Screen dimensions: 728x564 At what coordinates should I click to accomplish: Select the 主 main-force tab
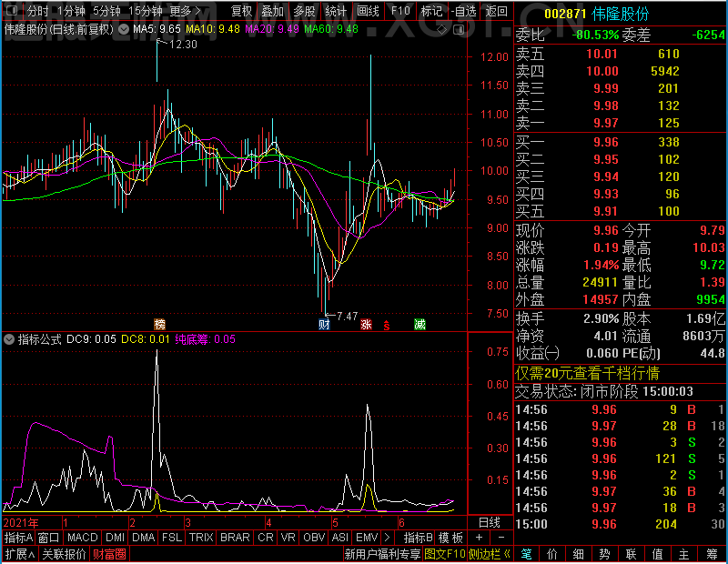pyautogui.click(x=684, y=554)
